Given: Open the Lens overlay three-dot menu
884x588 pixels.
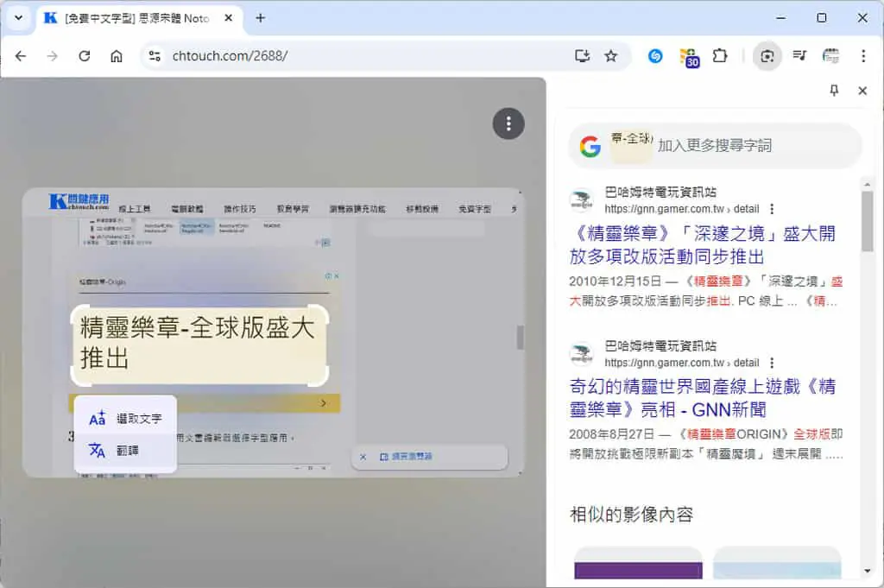Looking at the screenshot, I should tap(508, 123).
